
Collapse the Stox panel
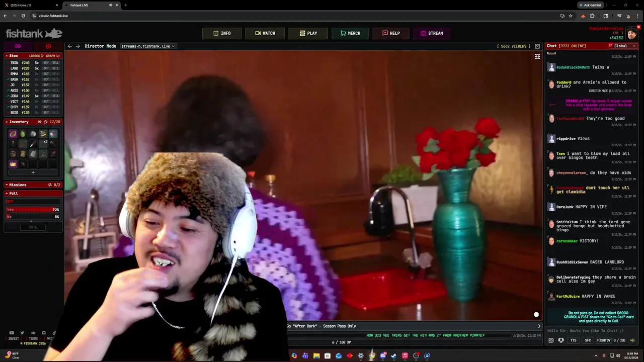[7, 56]
